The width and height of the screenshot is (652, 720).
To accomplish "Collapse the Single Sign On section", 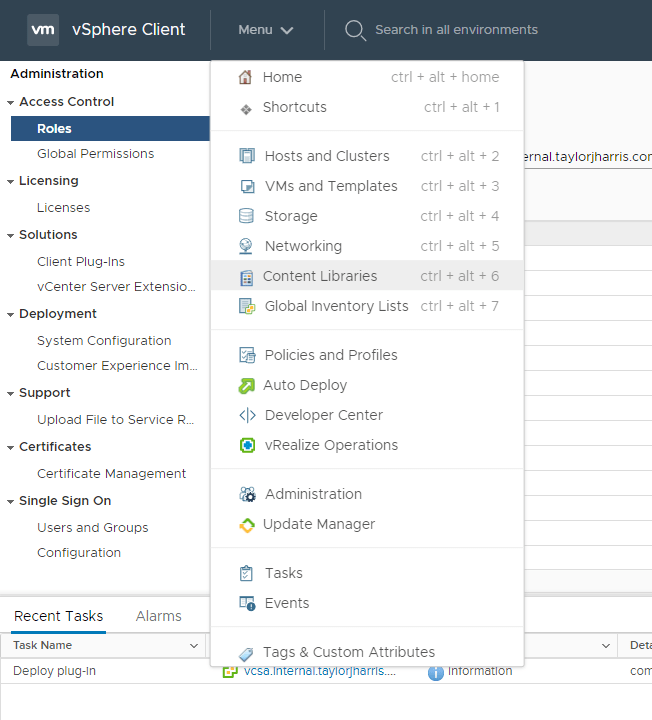I will [x=10, y=501].
